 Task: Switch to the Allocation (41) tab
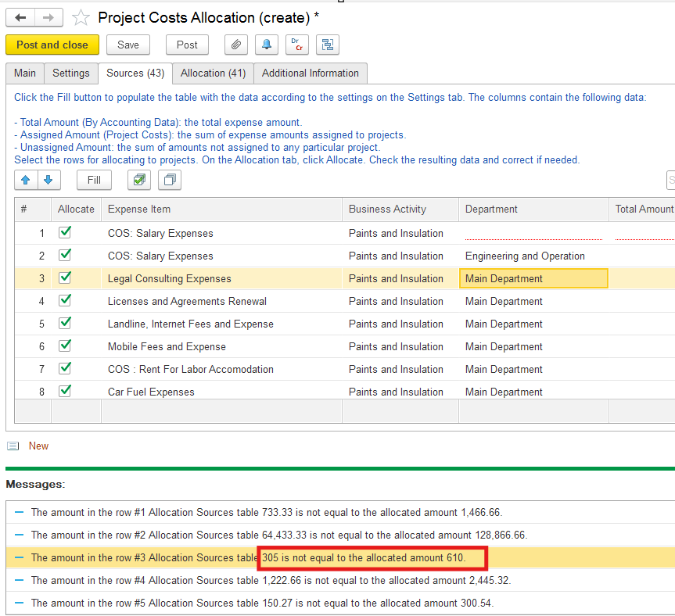(x=213, y=73)
